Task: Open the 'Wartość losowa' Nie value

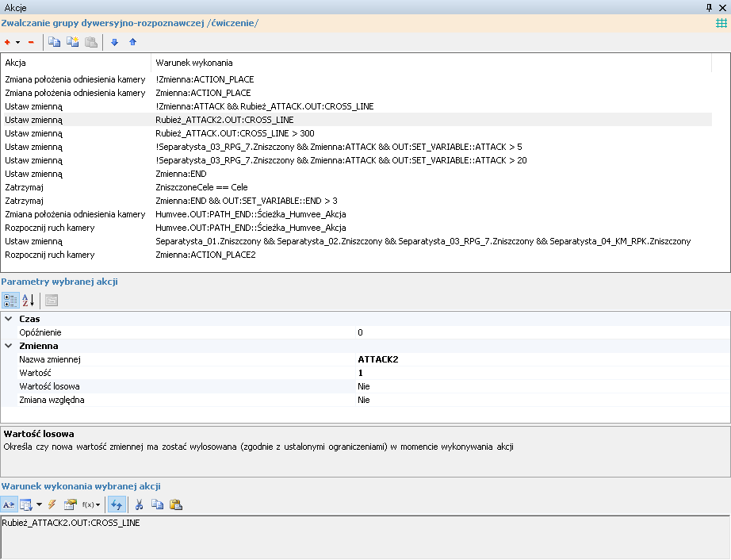Action: pyautogui.click(x=542, y=386)
